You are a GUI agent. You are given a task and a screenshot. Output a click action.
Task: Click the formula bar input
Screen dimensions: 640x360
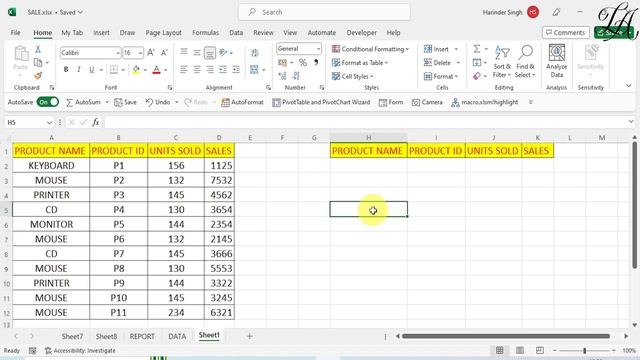(366, 122)
